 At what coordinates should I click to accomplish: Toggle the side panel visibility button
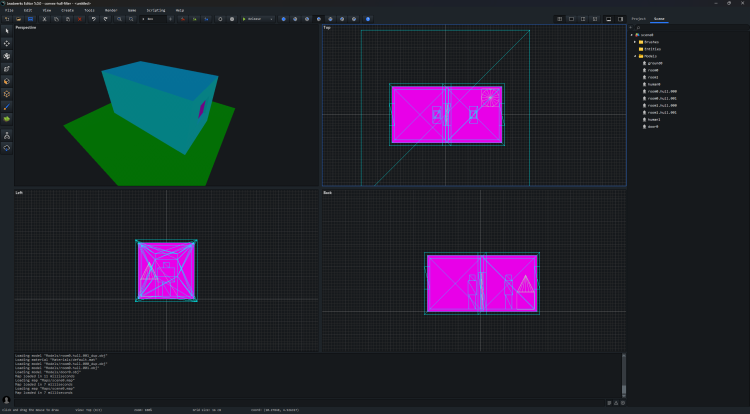point(620,19)
